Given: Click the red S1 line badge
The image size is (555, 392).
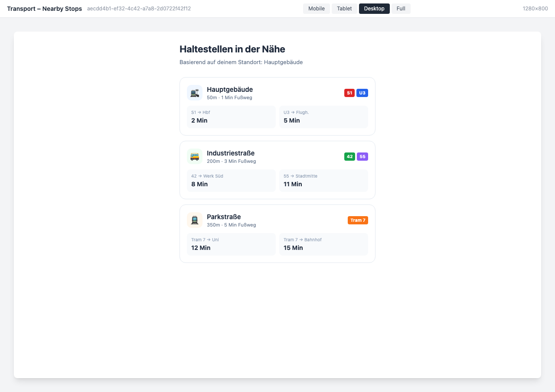Looking at the screenshot, I should pyautogui.click(x=349, y=93).
